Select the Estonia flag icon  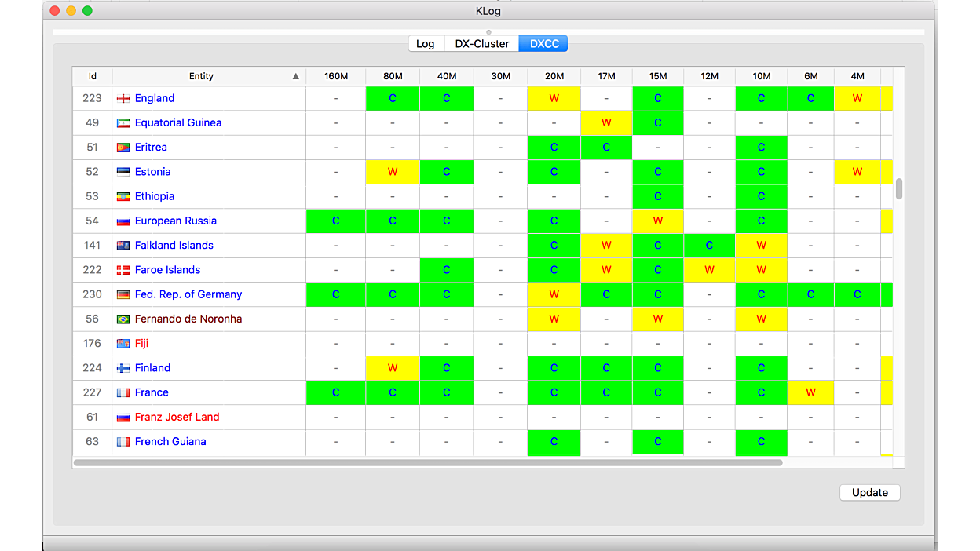[x=123, y=172]
